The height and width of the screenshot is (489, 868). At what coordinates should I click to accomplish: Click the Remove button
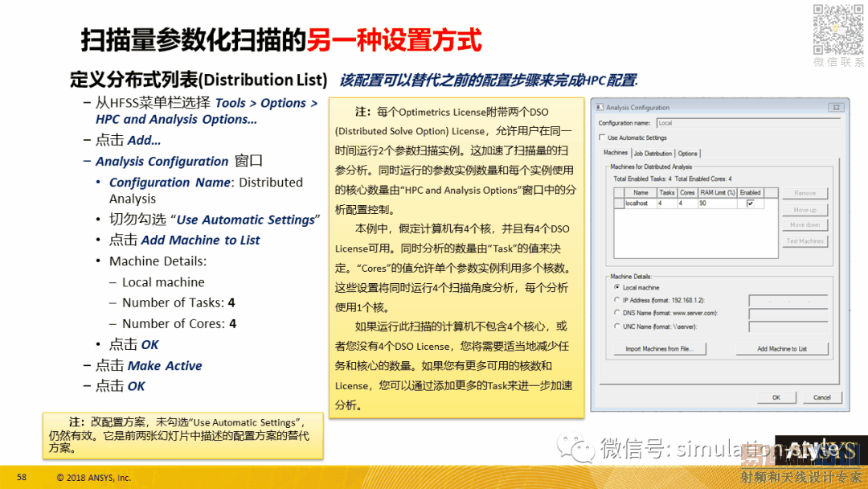(x=805, y=193)
